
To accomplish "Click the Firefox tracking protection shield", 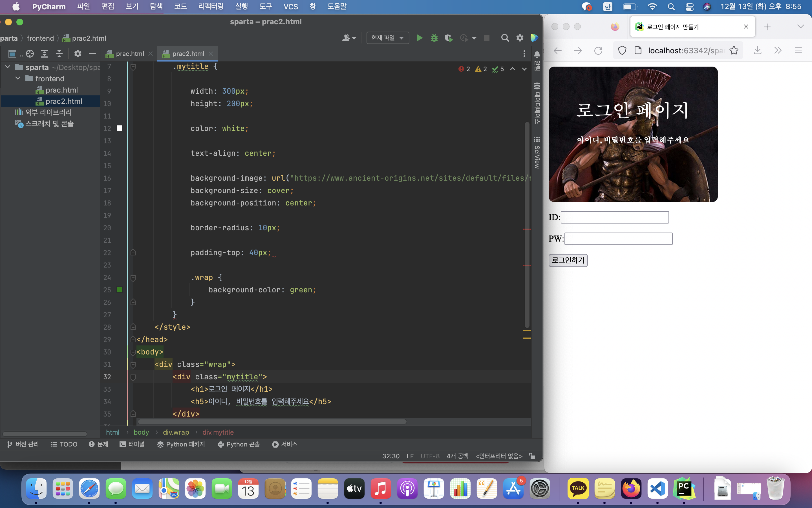I will point(622,51).
